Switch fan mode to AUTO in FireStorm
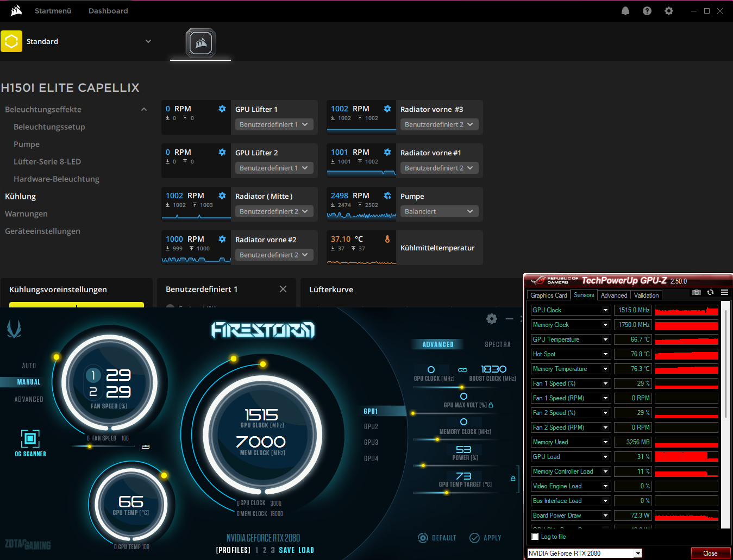 [x=29, y=366]
